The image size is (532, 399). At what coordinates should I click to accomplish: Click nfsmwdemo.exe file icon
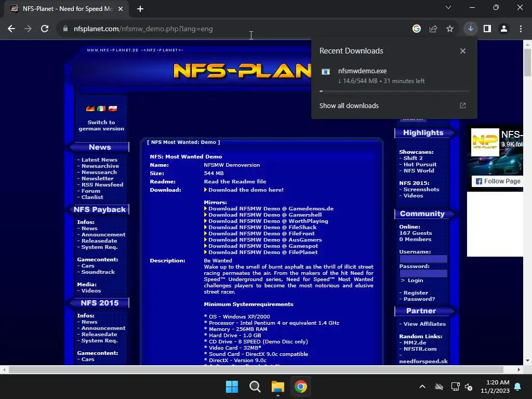click(326, 71)
